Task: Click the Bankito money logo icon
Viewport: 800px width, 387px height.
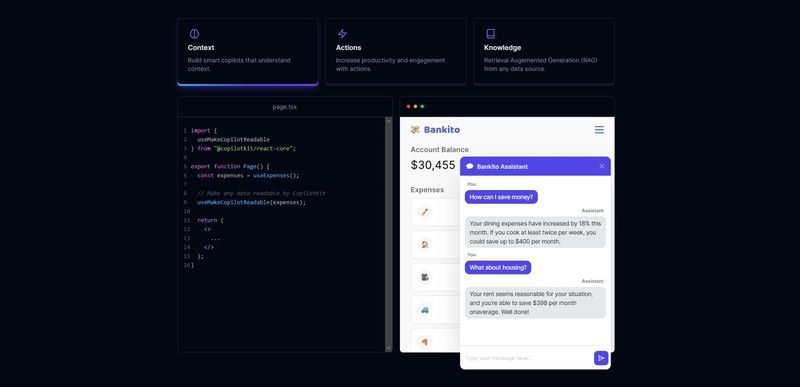Action: (x=415, y=130)
